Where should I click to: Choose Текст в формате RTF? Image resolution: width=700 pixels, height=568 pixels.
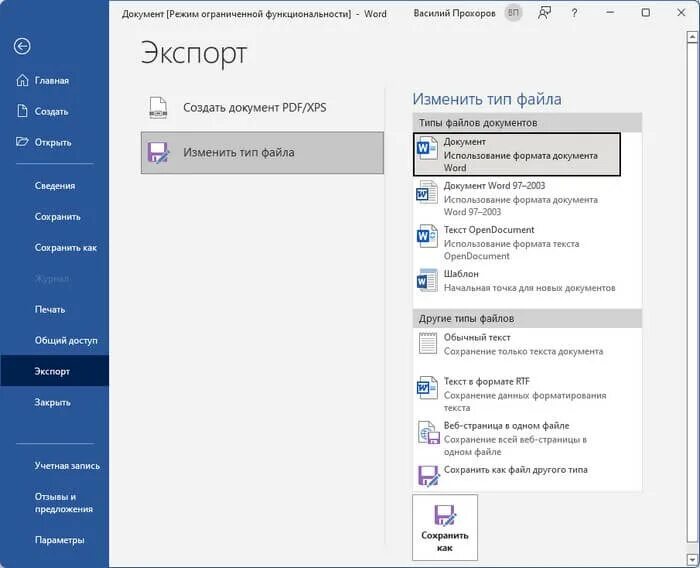click(x=517, y=394)
